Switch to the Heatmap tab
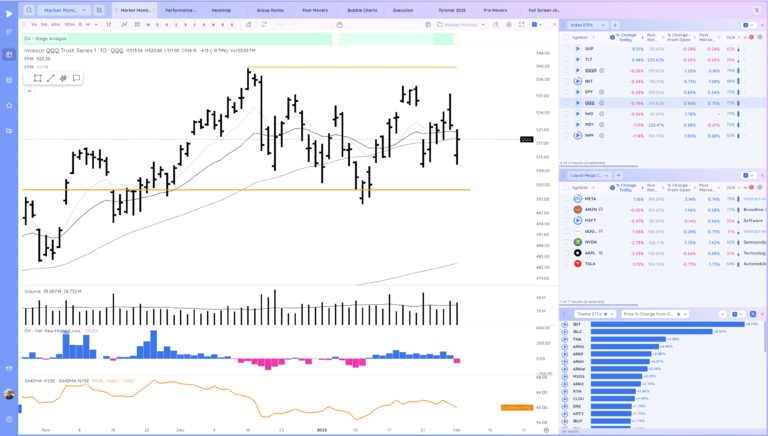The width and height of the screenshot is (768, 436). [x=220, y=9]
